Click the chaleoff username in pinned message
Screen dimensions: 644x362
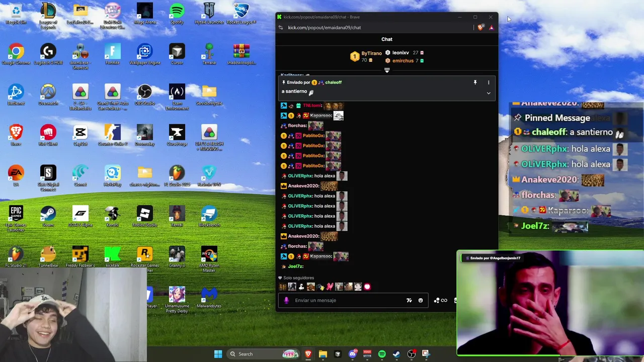(x=333, y=82)
